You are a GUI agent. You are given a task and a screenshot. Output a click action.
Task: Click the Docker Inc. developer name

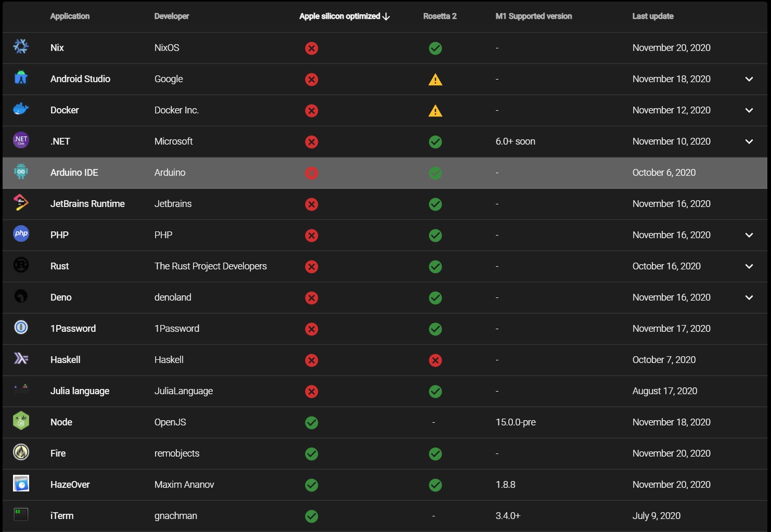click(x=176, y=110)
